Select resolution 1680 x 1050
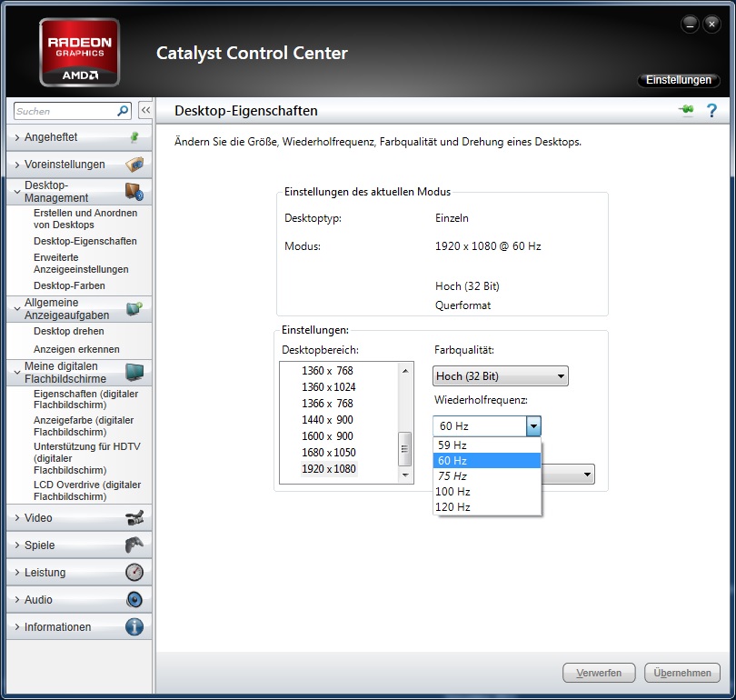Image resolution: width=736 pixels, height=700 pixels. [329, 453]
